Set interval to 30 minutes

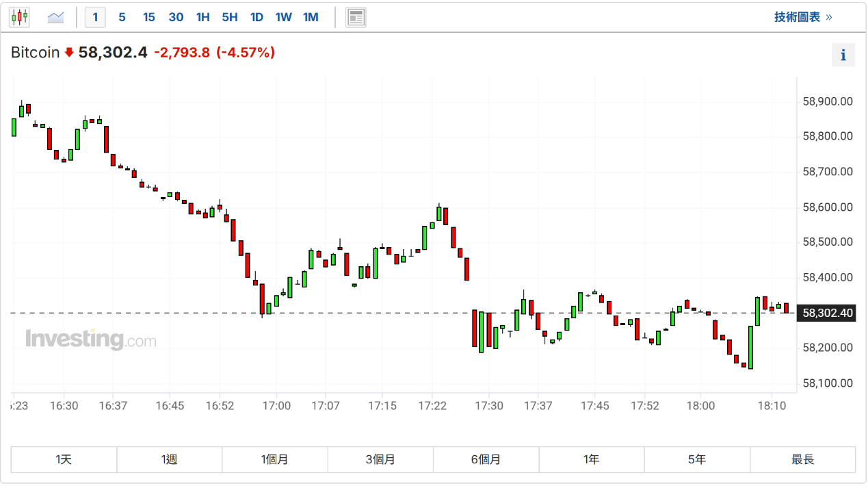tap(176, 17)
